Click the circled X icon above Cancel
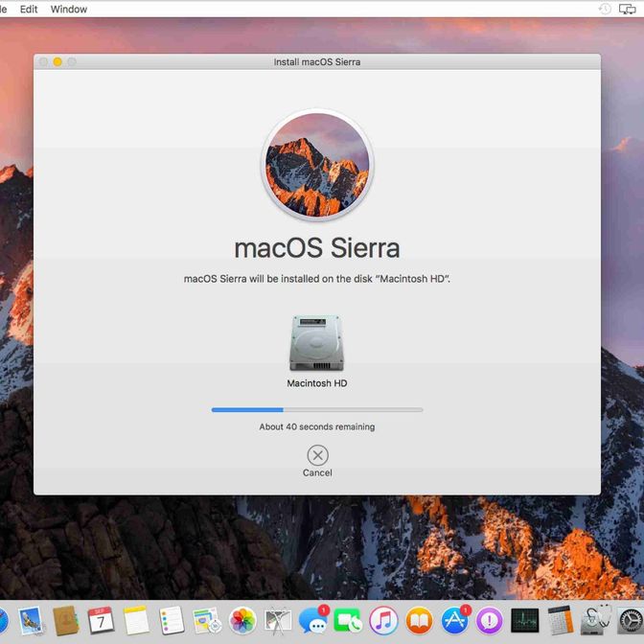Image resolution: width=644 pixels, height=644 pixels. (x=317, y=455)
